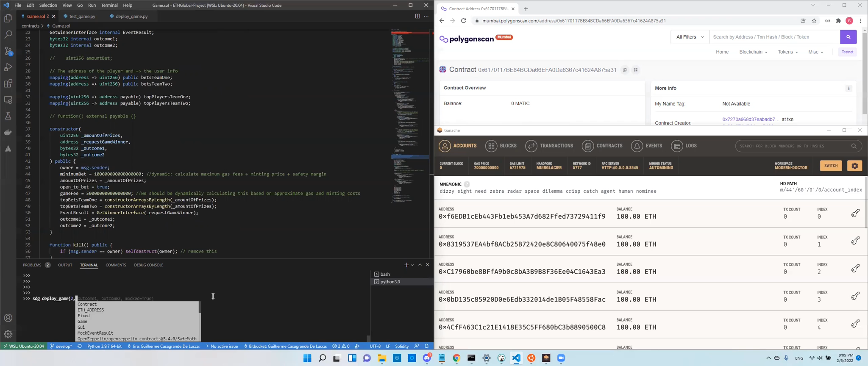Open the Run menu in VS Code
The width and height of the screenshot is (868, 366).
[x=92, y=5]
